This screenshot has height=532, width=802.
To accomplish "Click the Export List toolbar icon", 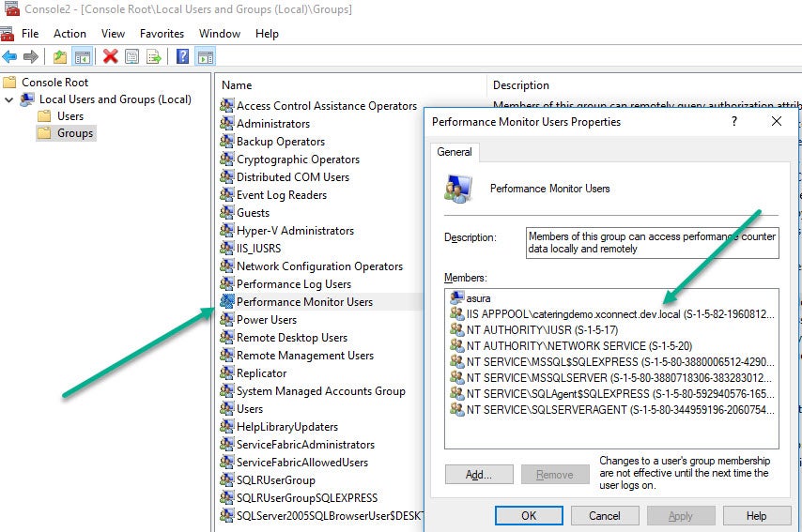I will [x=153, y=56].
